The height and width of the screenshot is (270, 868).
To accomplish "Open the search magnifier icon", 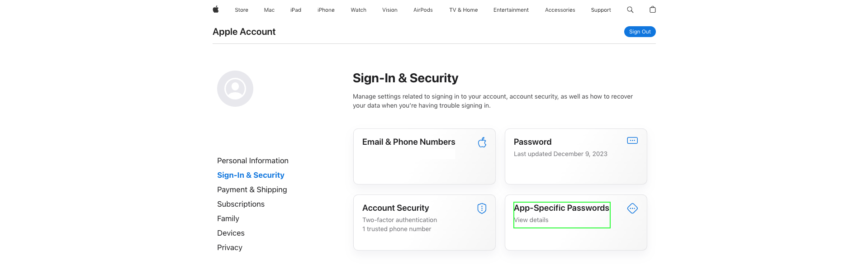I will (x=630, y=9).
